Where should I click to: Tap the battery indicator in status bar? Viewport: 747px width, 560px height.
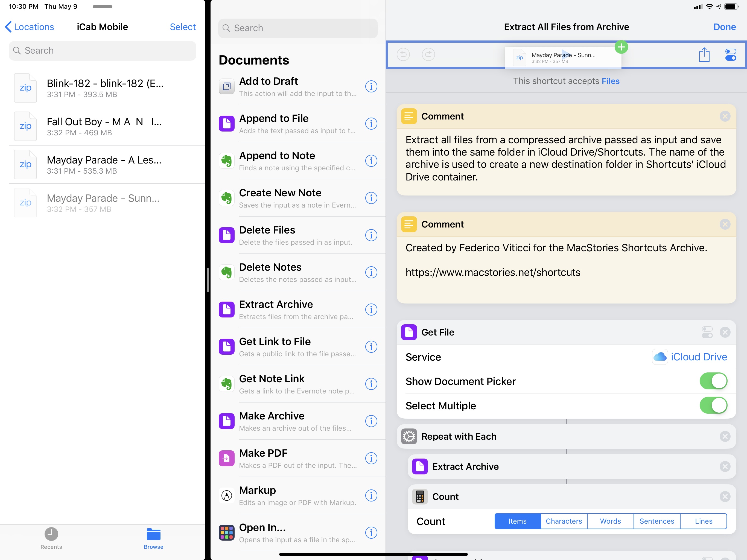(731, 6)
